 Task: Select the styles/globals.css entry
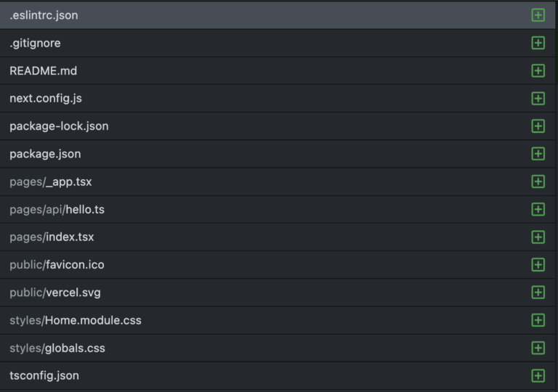pos(57,348)
